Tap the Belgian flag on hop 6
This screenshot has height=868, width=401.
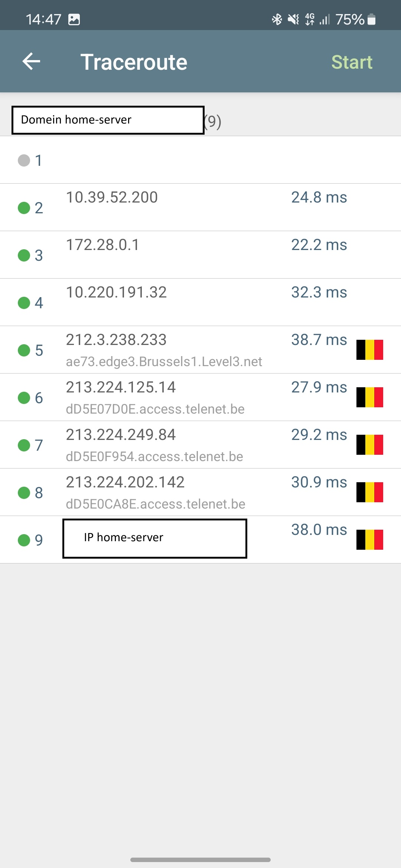(x=369, y=397)
